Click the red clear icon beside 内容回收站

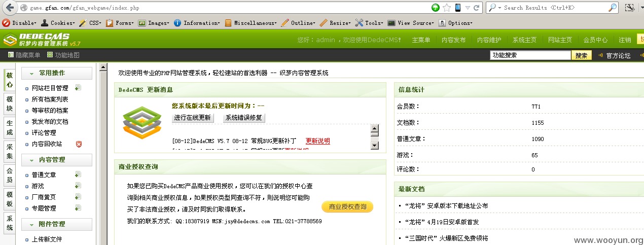(x=79, y=144)
